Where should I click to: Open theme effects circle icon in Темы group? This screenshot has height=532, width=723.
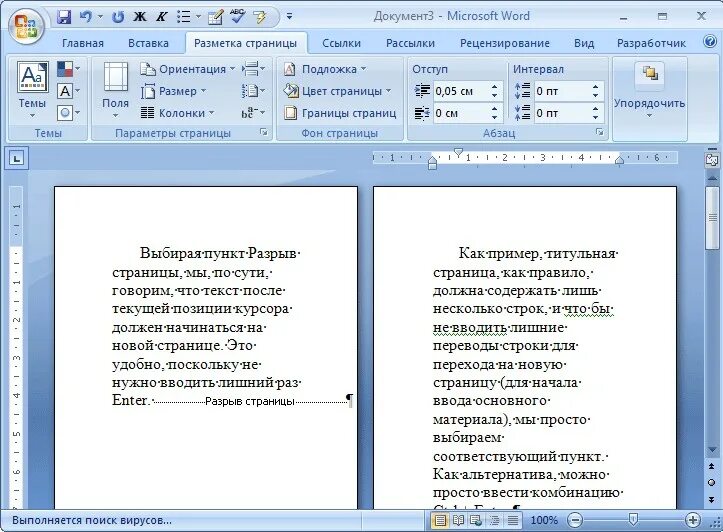click(x=69, y=112)
